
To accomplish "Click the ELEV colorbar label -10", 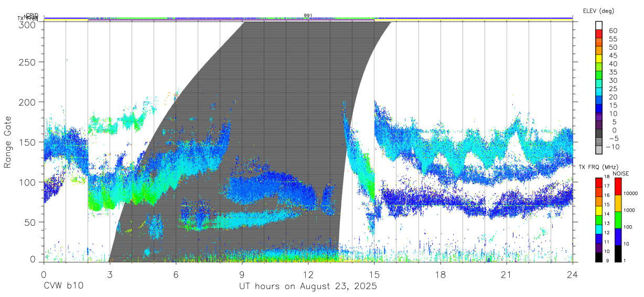I will (x=614, y=147).
